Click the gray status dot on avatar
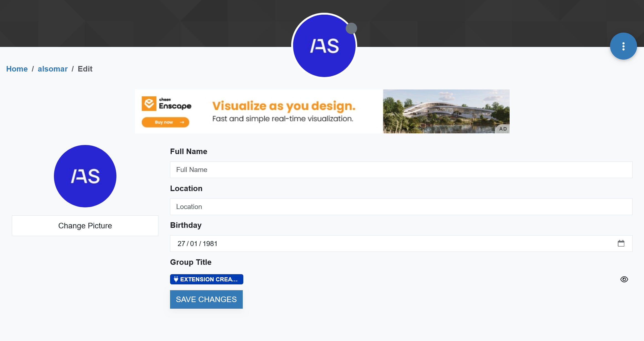Viewport: 644px width, 341px height. click(351, 28)
